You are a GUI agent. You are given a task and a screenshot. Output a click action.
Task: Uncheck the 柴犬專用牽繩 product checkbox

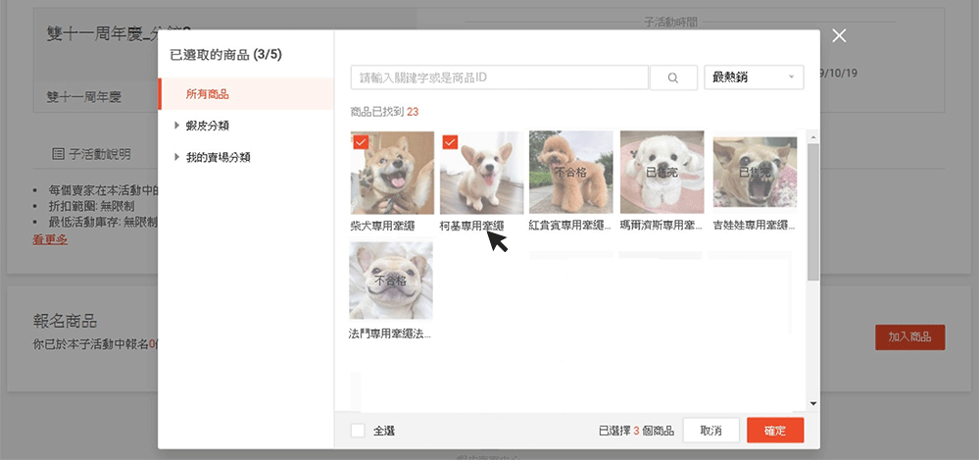coord(360,142)
